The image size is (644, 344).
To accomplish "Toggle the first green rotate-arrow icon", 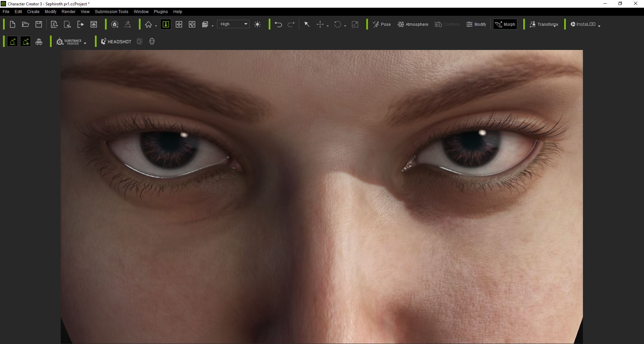I will click(12, 42).
